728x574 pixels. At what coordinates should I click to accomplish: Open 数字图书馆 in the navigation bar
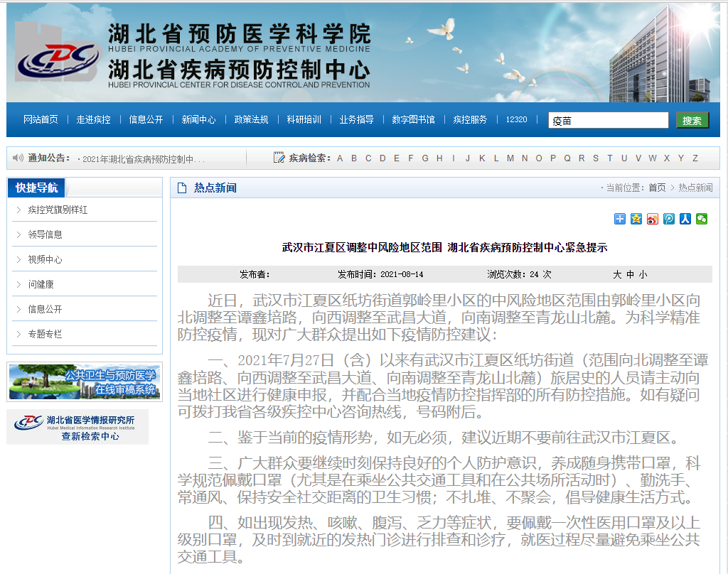point(413,120)
